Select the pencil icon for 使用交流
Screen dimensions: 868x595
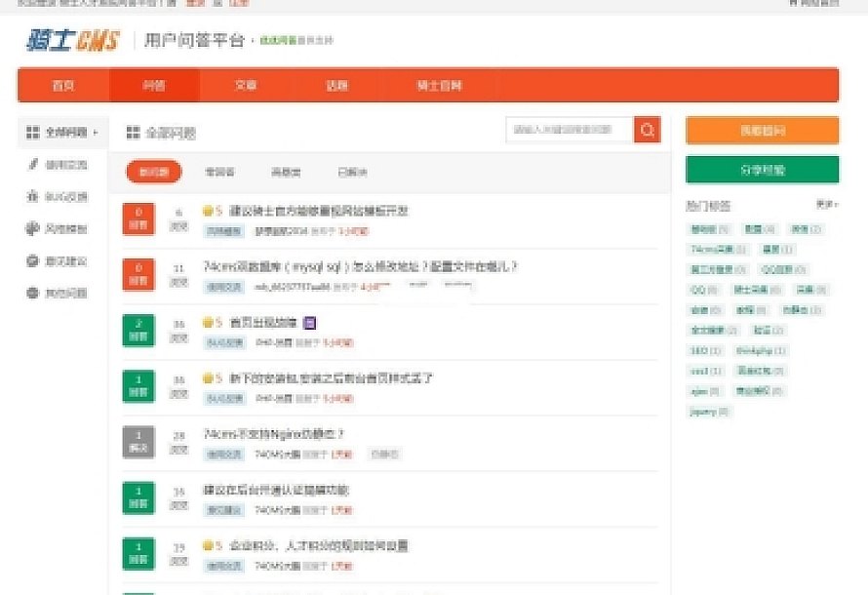(x=32, y=165)
